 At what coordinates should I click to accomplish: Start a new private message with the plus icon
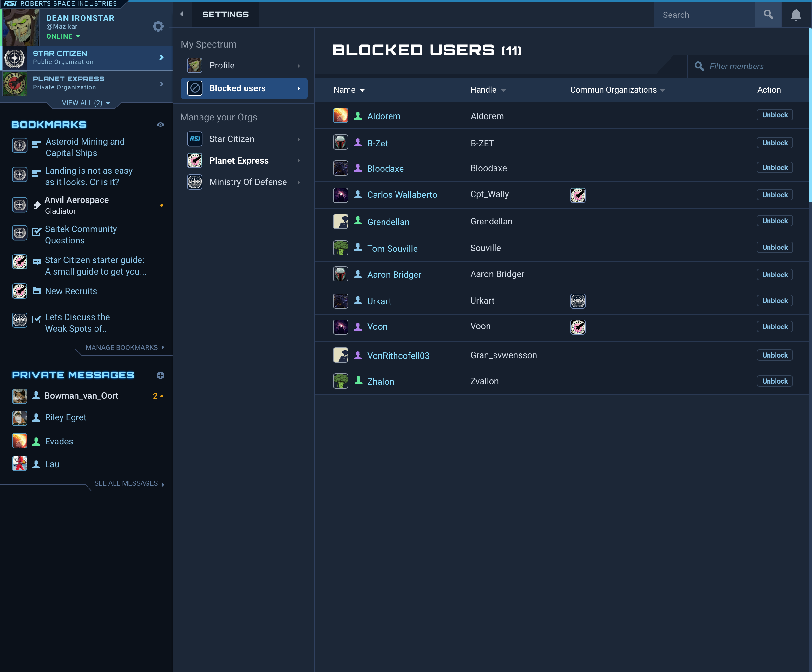tap(160, 375)
